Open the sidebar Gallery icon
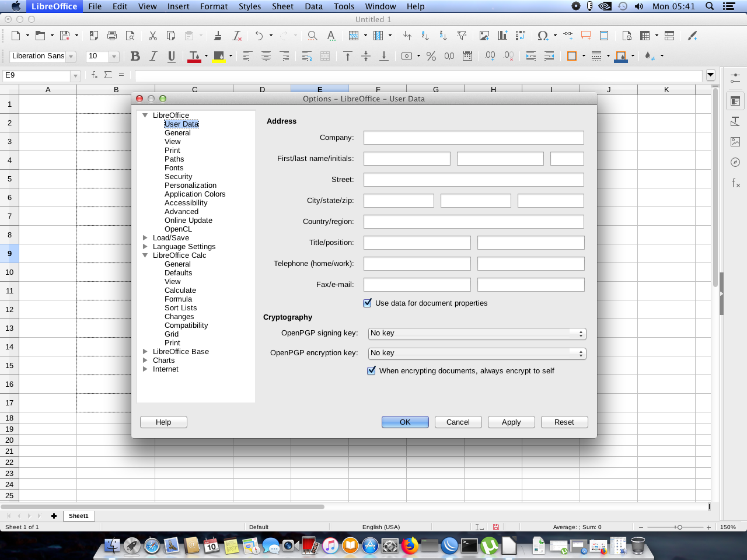 pos(735,142)
